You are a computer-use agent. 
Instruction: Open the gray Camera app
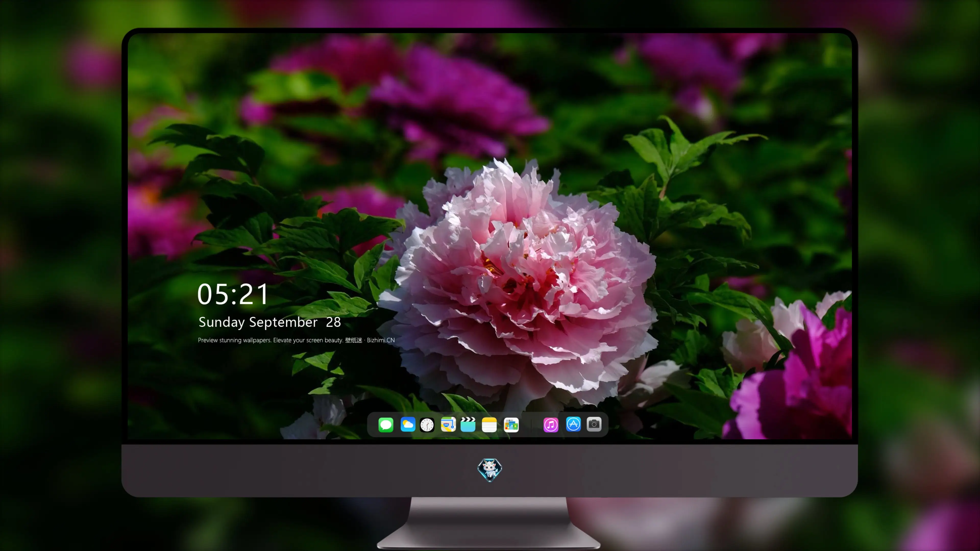click(x=594, y=424)
